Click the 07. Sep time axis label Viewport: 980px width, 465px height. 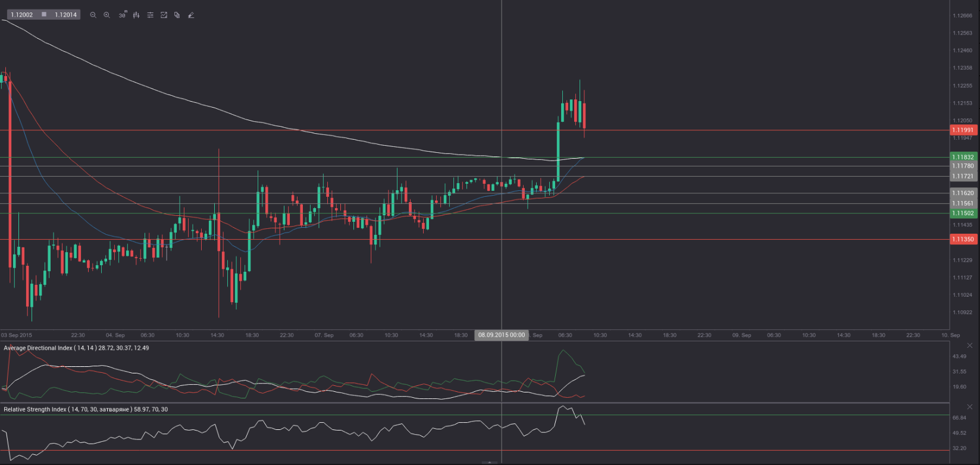324,335
